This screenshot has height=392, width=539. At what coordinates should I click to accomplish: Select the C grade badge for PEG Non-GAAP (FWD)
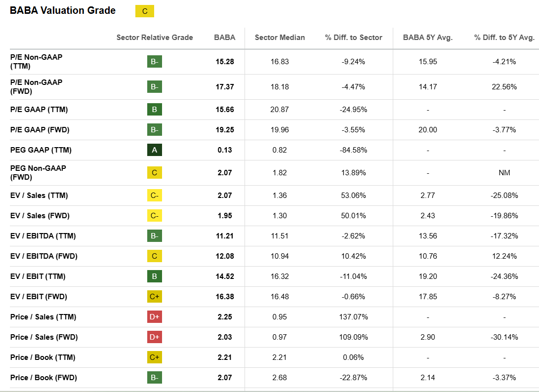pyautogui.click(x=155, y=173)
